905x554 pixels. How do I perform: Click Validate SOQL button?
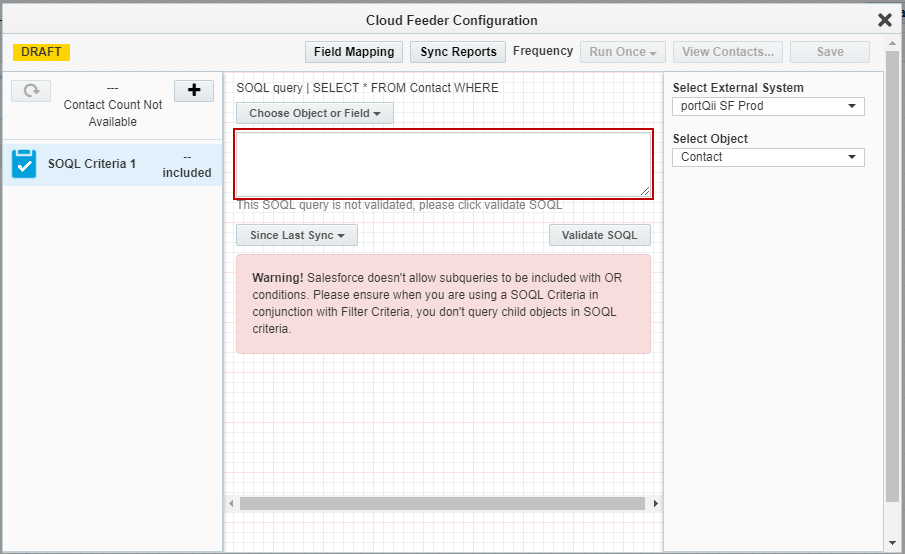pyautogui.click(x=599, y=235)
